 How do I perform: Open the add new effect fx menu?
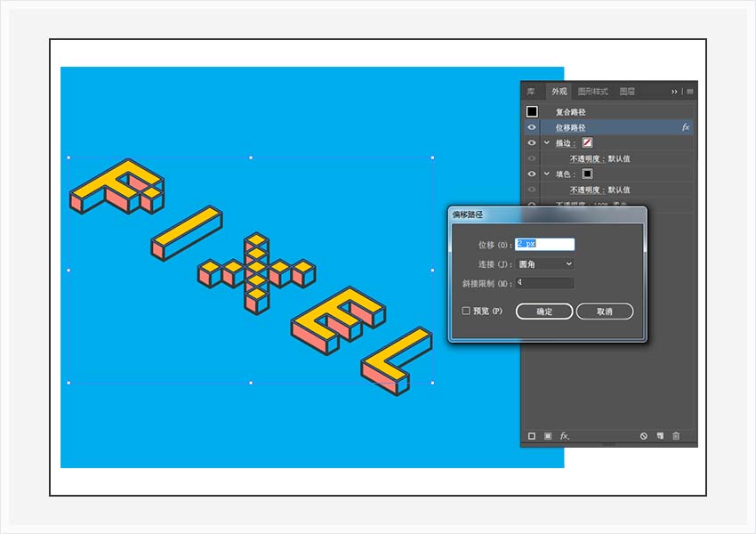point(565,436)
